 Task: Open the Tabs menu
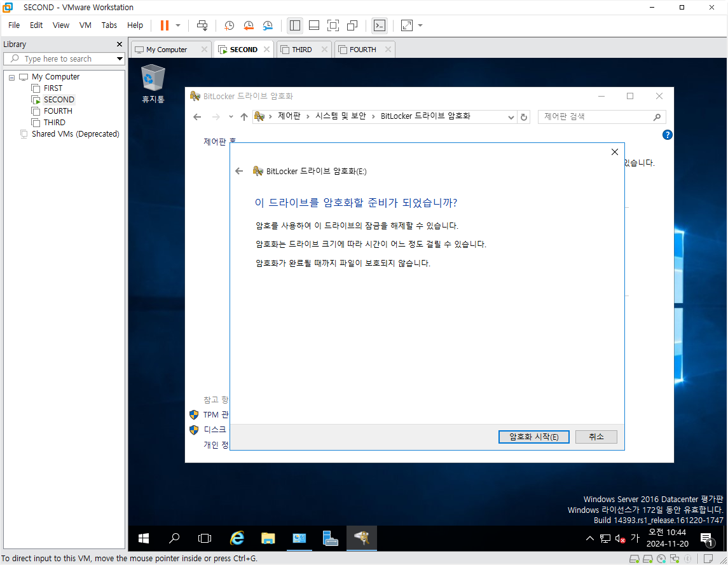(x=109, y=25)
